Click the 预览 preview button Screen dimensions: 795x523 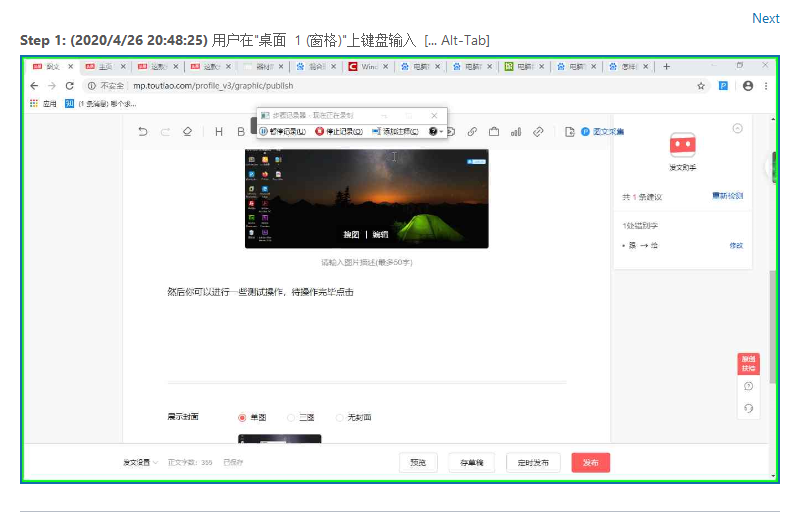(x=418, y=462)
